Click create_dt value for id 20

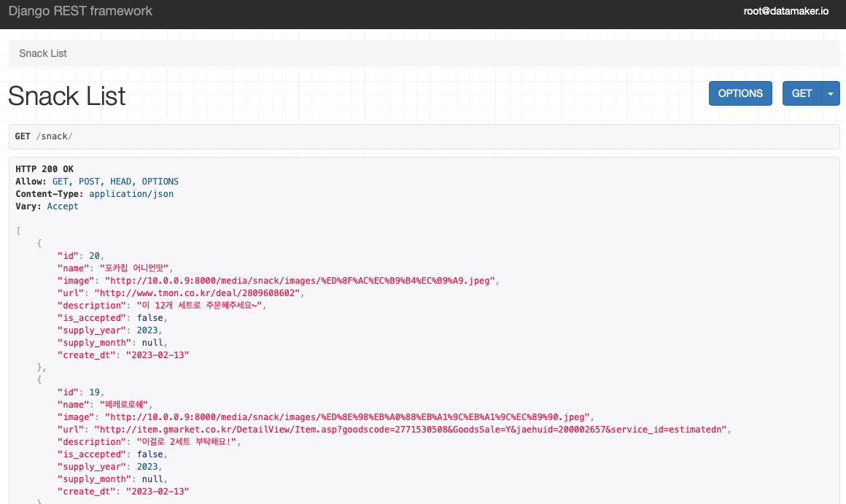[x=158, y=355]
